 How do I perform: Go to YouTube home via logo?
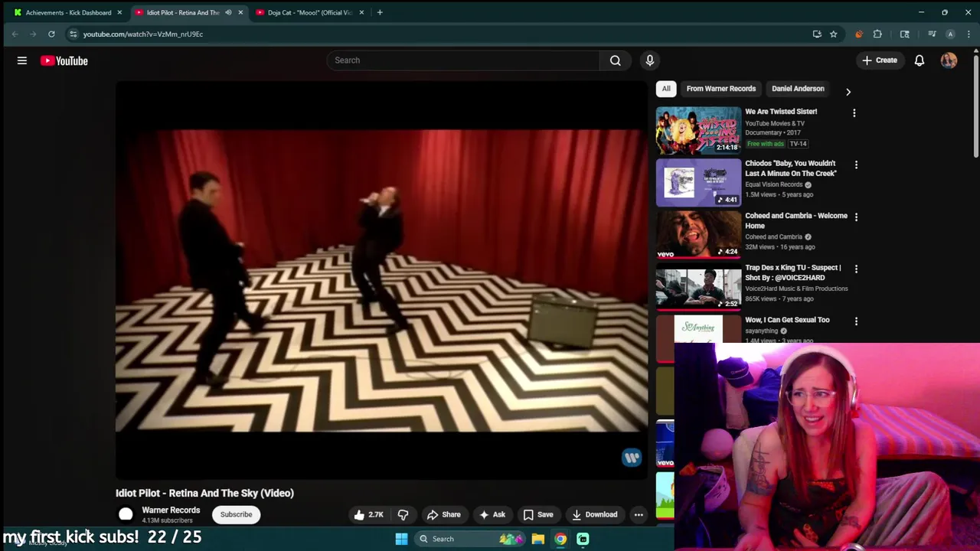[x=64, y=60]
